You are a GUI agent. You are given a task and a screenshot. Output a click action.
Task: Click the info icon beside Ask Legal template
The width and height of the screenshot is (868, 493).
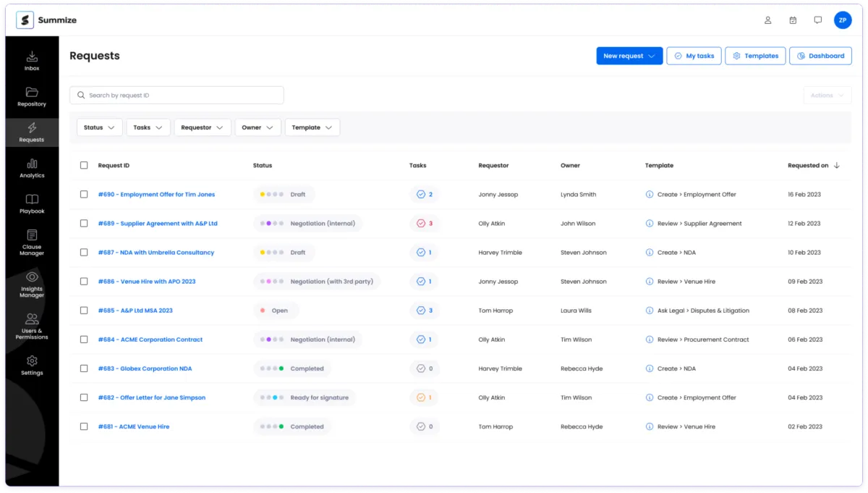click(650, 311)
